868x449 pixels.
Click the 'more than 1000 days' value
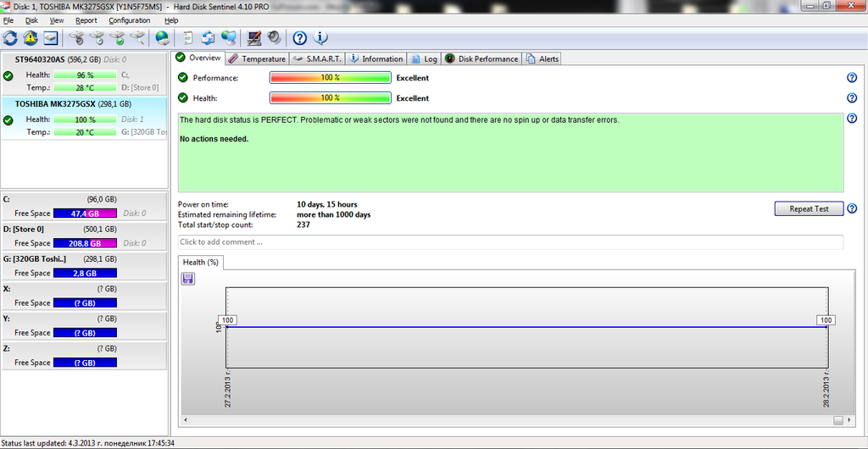(x=334, y=214)
